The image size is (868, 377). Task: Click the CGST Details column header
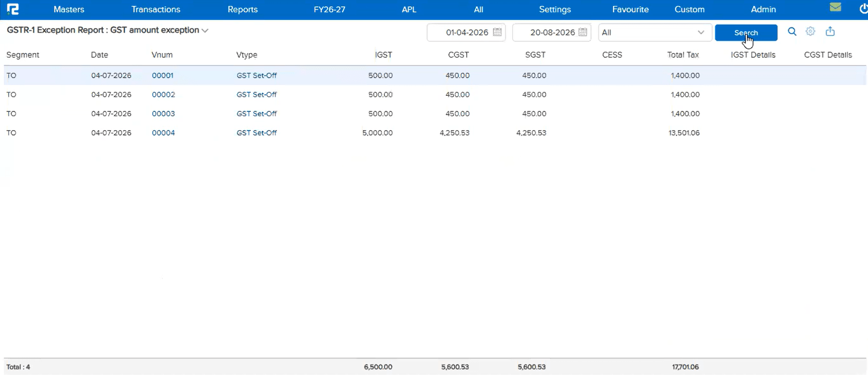pyautogui.click(x=828, y=55)
